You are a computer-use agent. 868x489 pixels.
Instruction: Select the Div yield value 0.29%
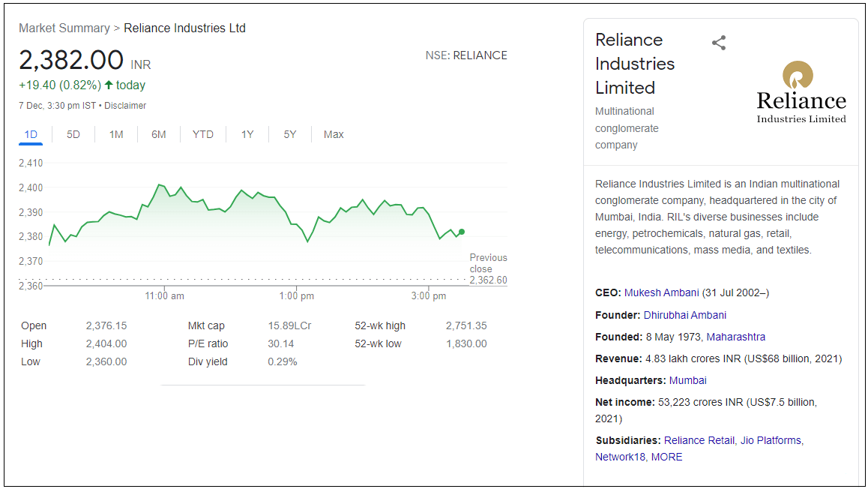[x=283, y=361]
